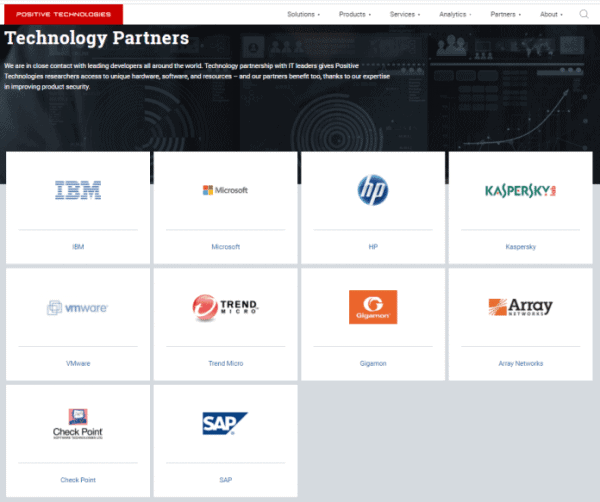Screen dimensions: 600x502
Task: Click the Positive Technologies logo
Action: 64,14
